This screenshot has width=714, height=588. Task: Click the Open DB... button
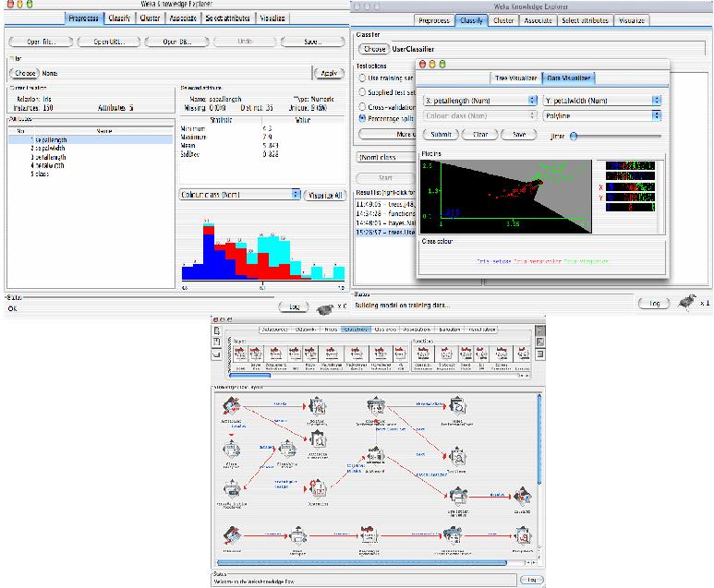click(x=177, y=42)
